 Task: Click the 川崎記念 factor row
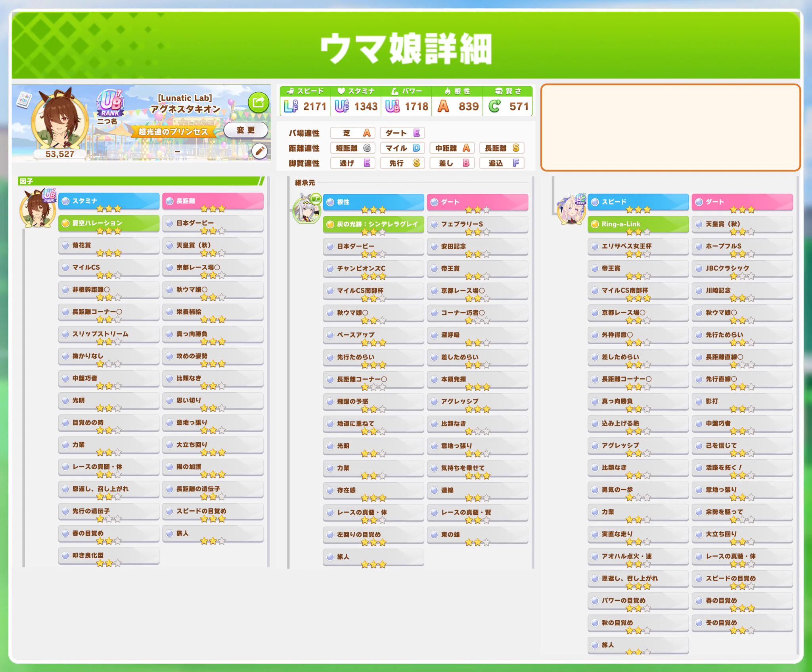742,291
